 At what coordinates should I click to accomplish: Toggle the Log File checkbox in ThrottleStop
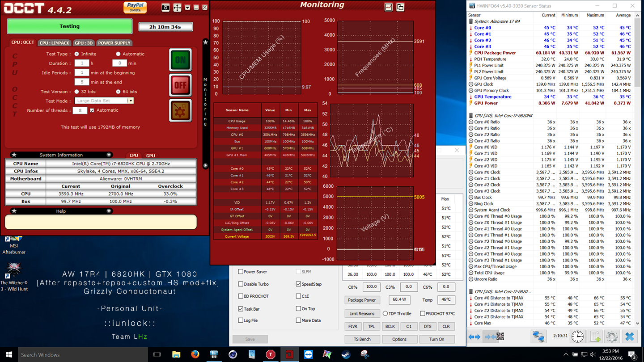[x=241, y=320]
